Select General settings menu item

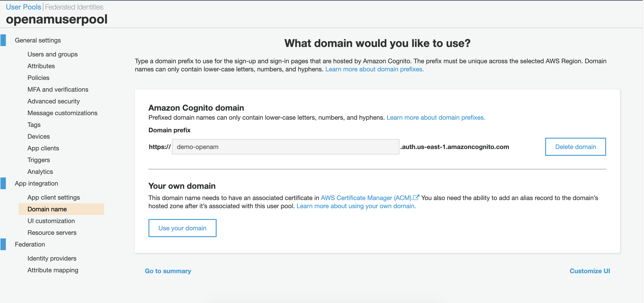37,40
